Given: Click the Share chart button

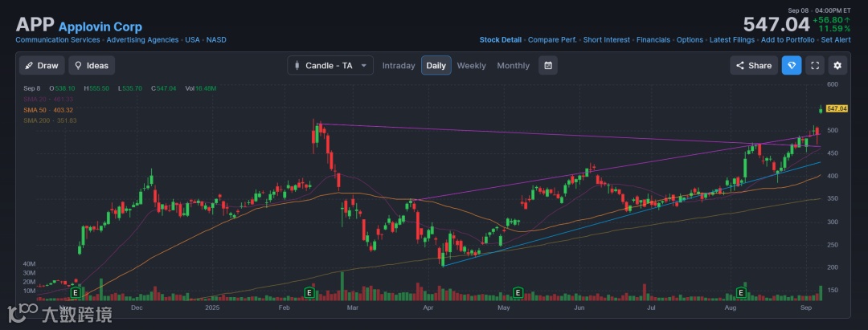Looking at the screenshot, I should coord(754,65).
